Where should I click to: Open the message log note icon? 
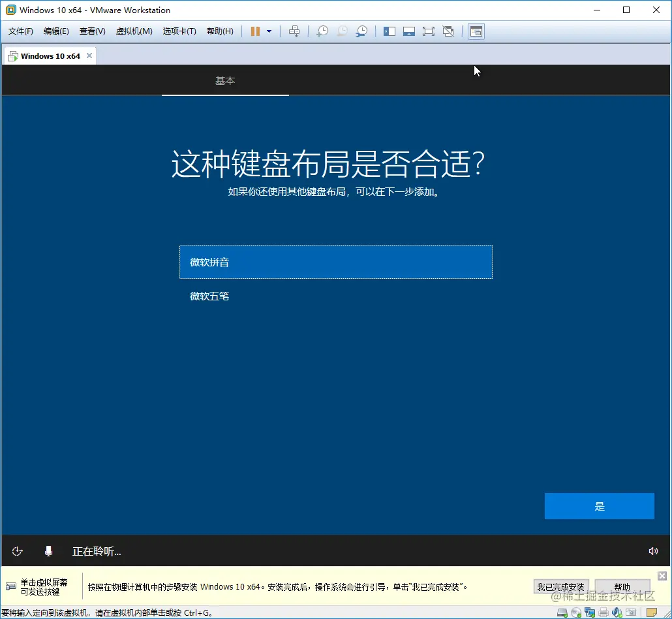(651, 612)
